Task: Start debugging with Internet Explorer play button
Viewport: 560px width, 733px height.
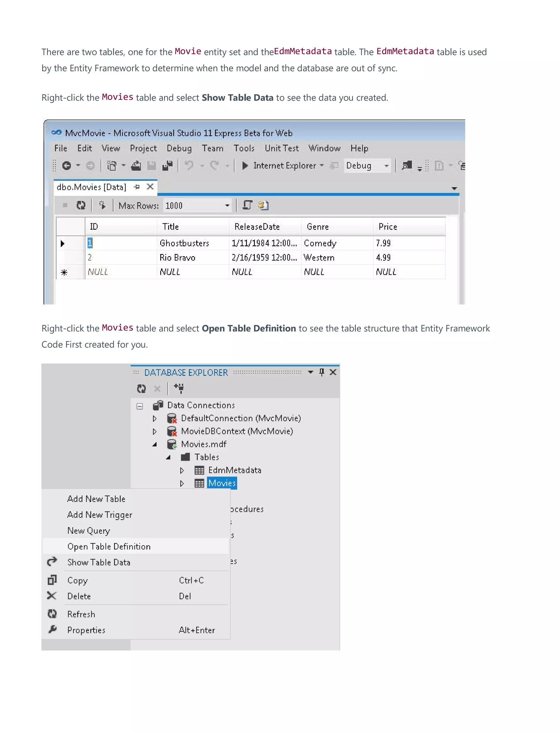Action: click(245, 166)
